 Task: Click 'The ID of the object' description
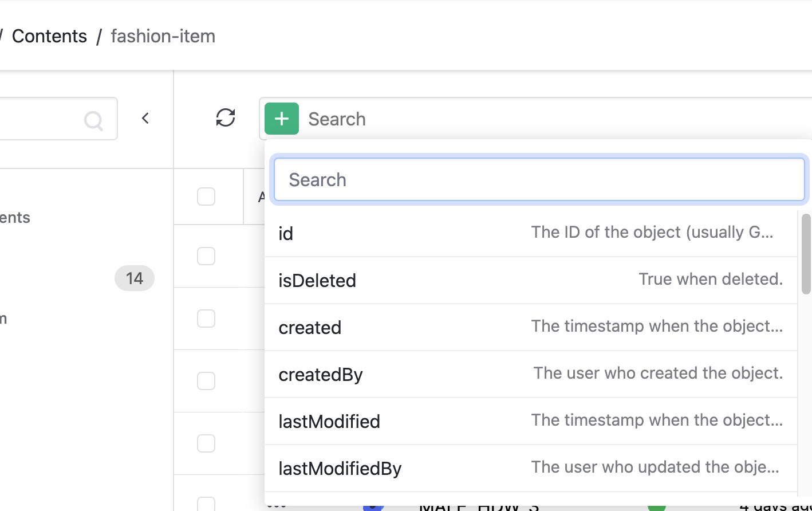[652, 232]
